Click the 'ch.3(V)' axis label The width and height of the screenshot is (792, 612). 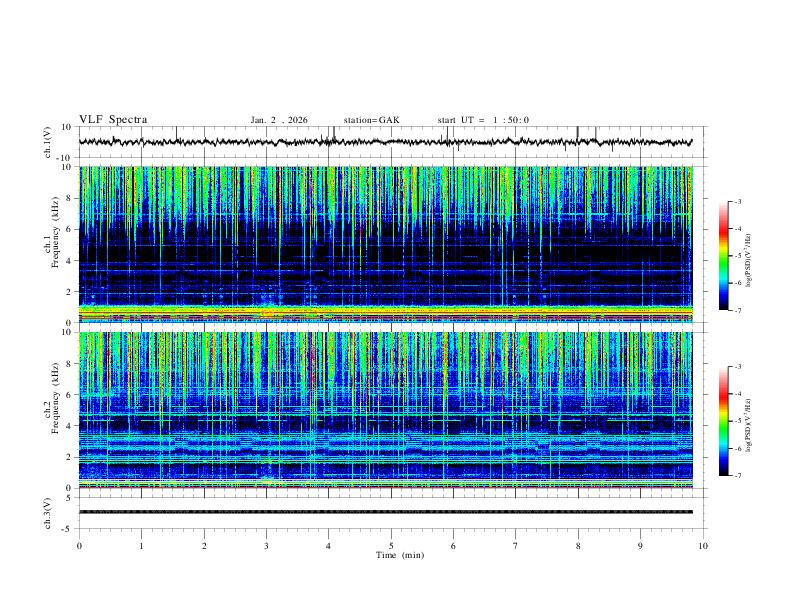click(x=48, y=513)
